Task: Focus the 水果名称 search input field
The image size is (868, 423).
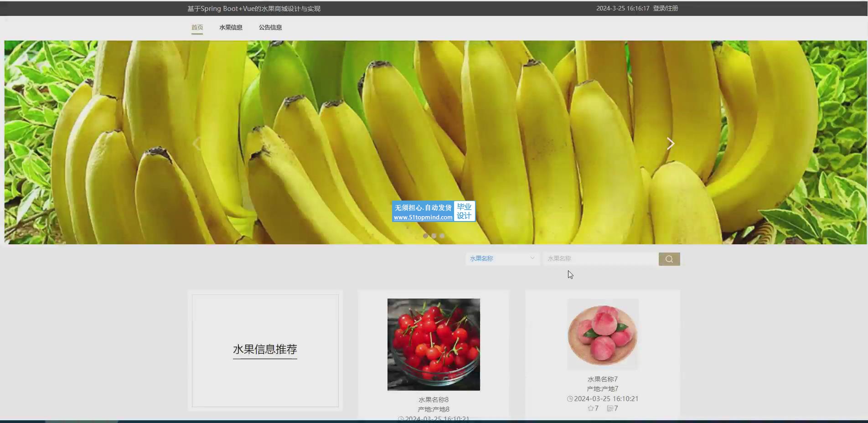Action: (x=601, y=258)
